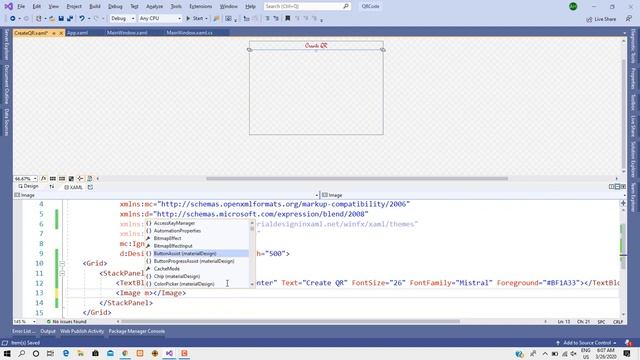Click the bookmark toolbar icon
The height and width of the screenshot is (360, 640).
coord(287,18)
